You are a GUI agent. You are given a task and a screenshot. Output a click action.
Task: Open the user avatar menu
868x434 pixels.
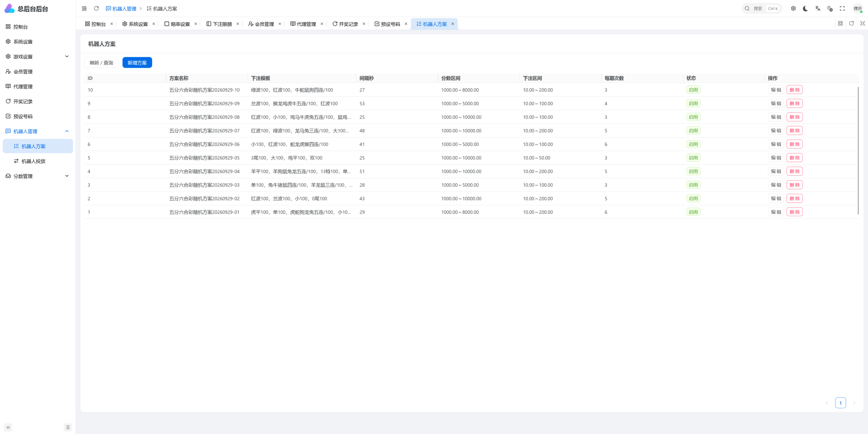click(x=858, y=8)
